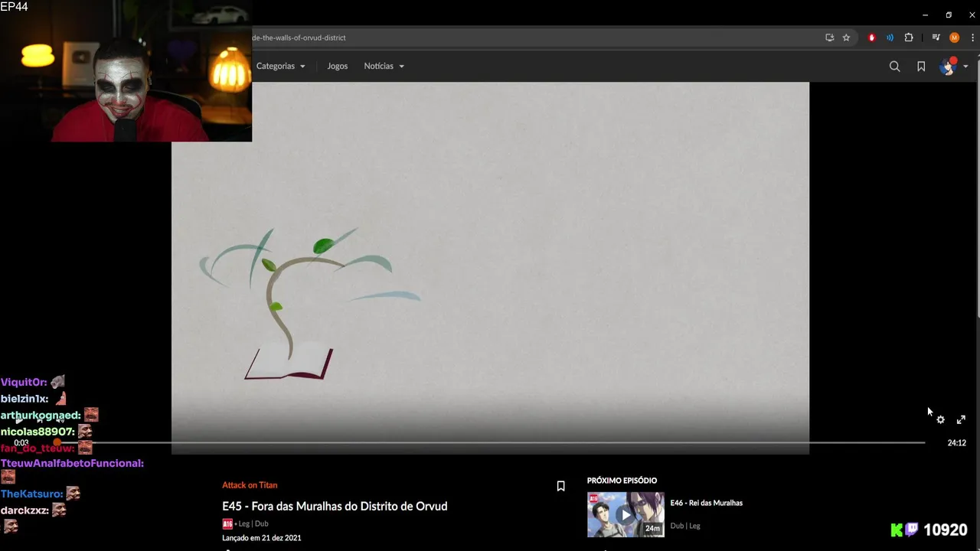The image size is (980, 551).
Task: Click the install app icon in address bar
Action: tap(829, 37)
